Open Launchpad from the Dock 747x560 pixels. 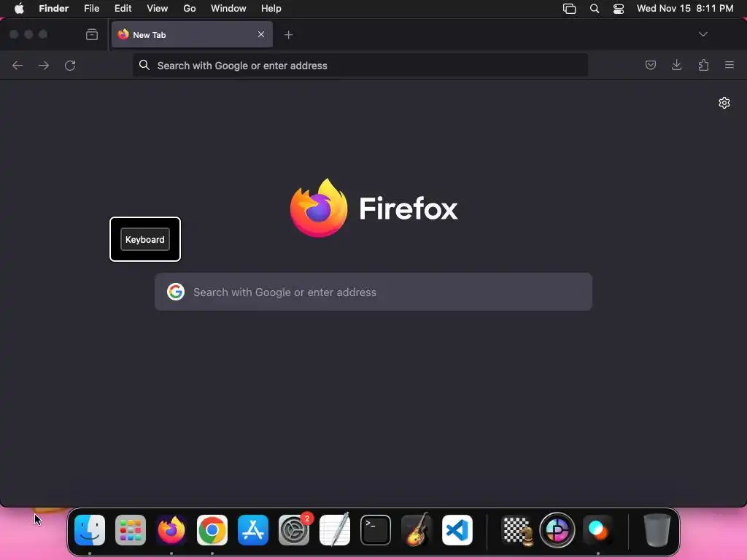pyautogui.click(x=131, y=530)
